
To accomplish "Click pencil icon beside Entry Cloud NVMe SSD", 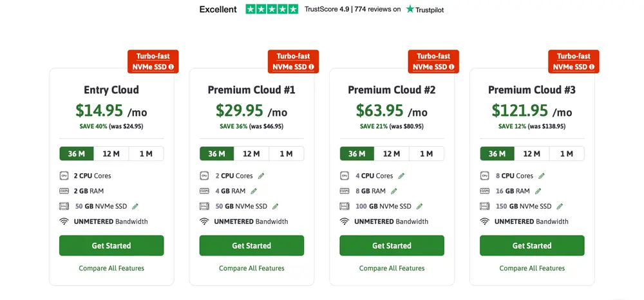I will coord(135,206).
